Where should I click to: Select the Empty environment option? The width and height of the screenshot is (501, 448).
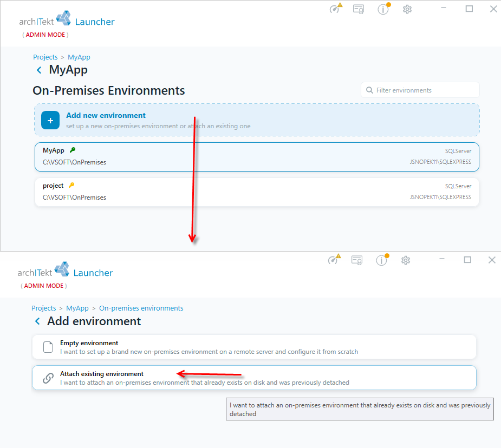click(254, 347)
